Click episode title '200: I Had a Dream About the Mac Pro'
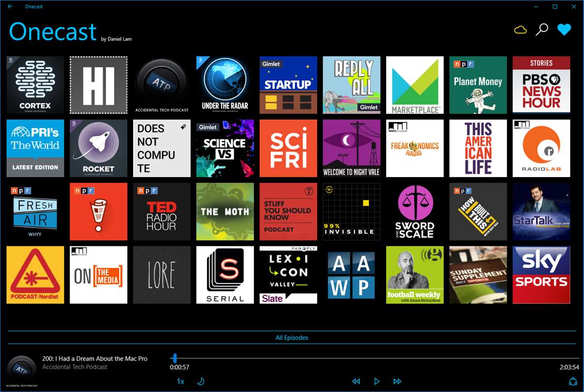The width and height of the screenshot is (584, 392). click(x=95, y=359)
